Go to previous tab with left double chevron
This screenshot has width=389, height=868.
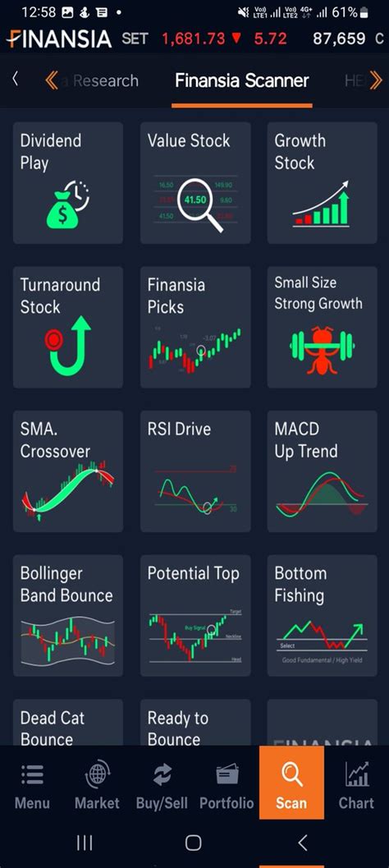pos(52,80)
